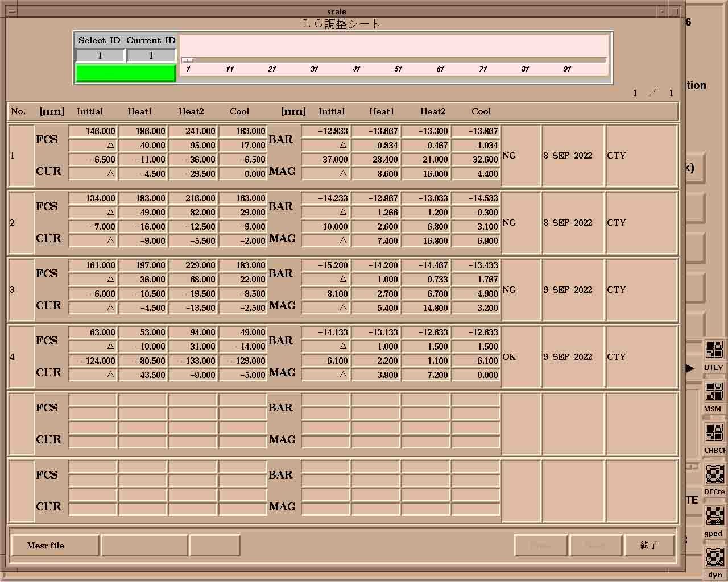Select row 3 FCS Initial 161.000
Screen dimensions: 728x582
coord(93,265)
